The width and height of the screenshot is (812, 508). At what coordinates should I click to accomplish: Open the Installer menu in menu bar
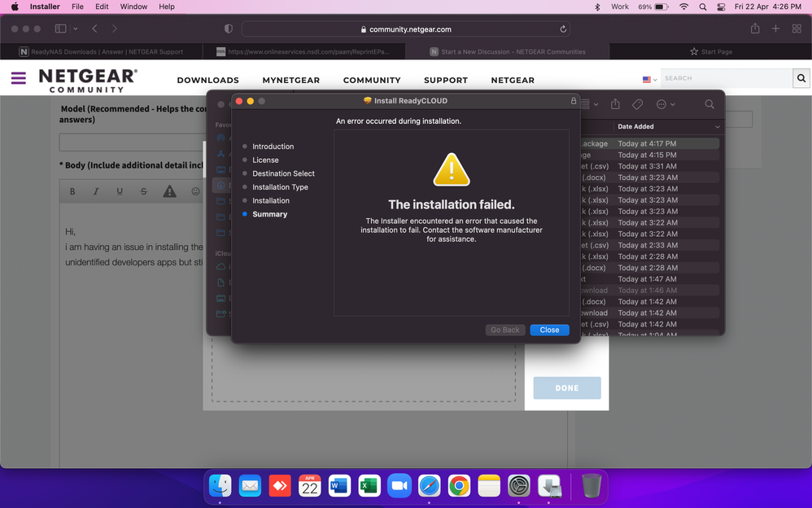45,7
